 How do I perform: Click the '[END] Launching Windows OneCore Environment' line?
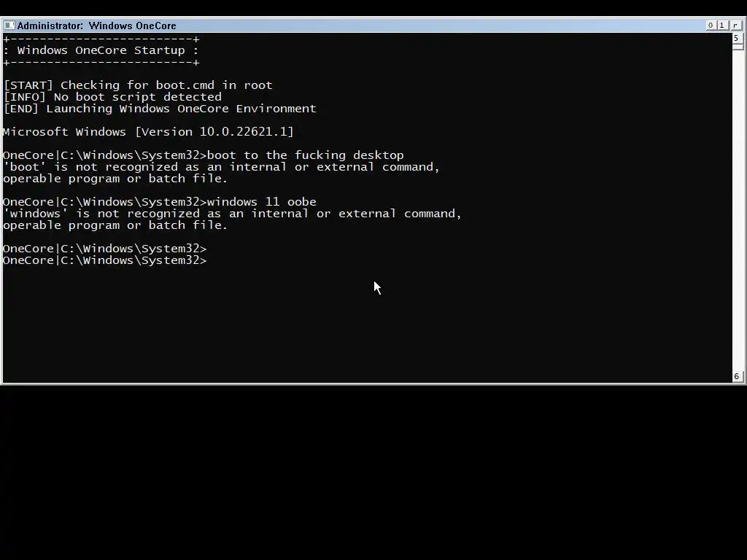[160, 109]
